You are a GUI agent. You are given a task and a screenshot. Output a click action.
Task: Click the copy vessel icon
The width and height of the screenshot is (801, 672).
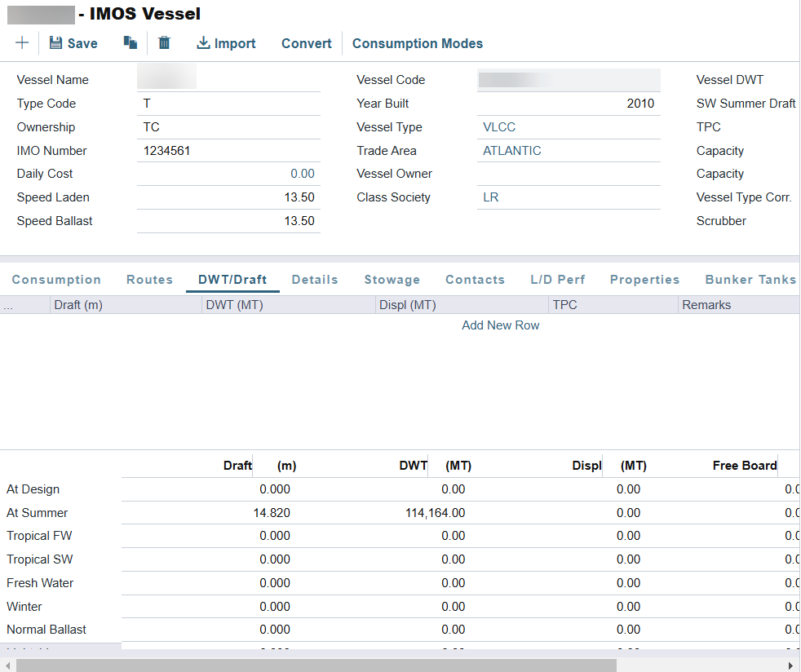point(130,43)
